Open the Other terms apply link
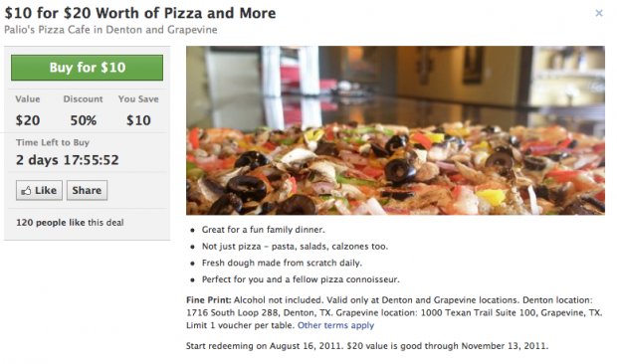Screen dimensions: 617x364 [x=335, y=325]
